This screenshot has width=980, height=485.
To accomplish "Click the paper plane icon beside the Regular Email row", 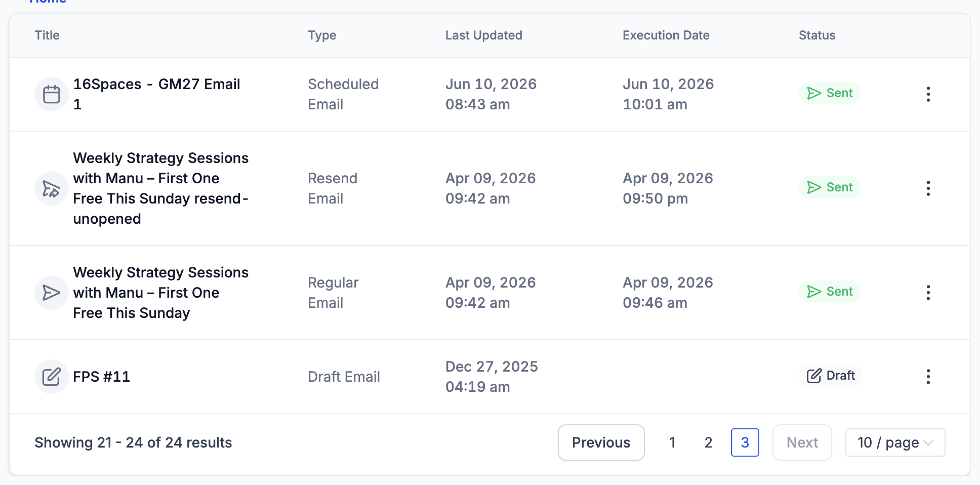I will tap(52, 293).
